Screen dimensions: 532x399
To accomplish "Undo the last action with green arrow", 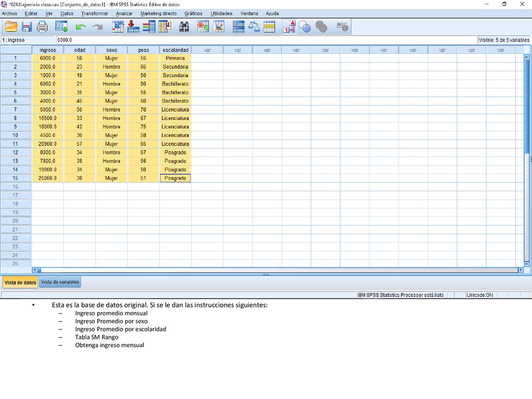I will pyautogui.click(x=81, y=27).
